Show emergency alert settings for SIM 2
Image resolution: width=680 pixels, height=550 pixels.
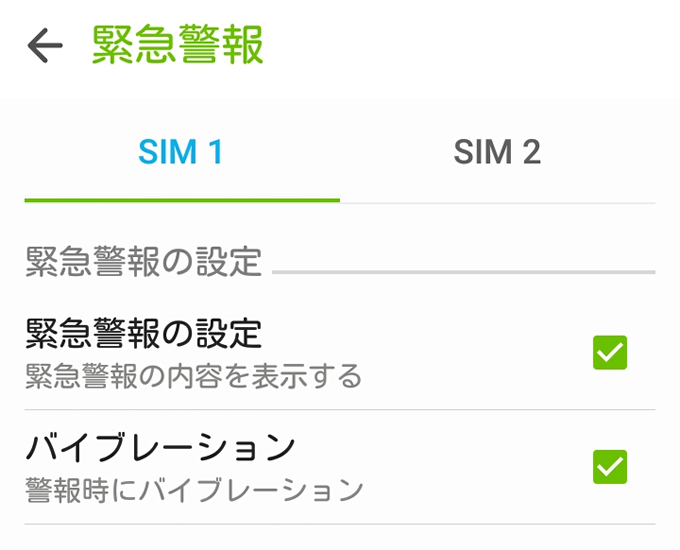[497, 152]
